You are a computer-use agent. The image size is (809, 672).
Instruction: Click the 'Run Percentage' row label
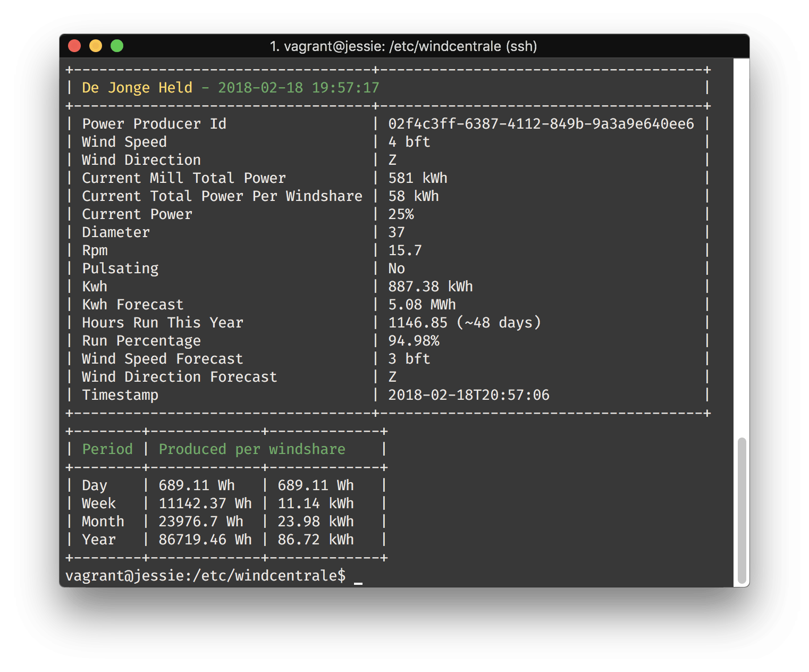(x=141, y=341)
